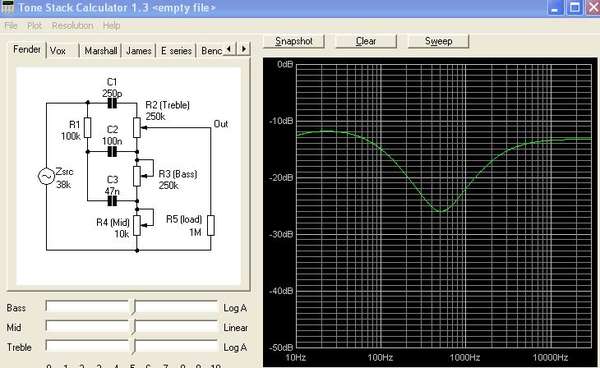600x368 pixels.
Task: Click the 1000Hz frequency axis label
Action: click(465, 358)
